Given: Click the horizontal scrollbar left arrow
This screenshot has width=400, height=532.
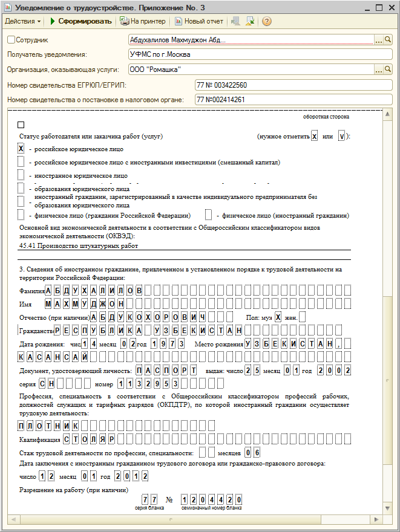Looking at the screenshot, I should [x=13, y=519].
